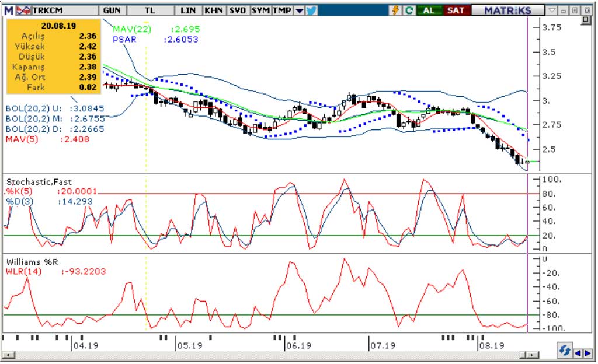Click the Matriks M logo icon

pyautogui.click(x=9, y=10)
